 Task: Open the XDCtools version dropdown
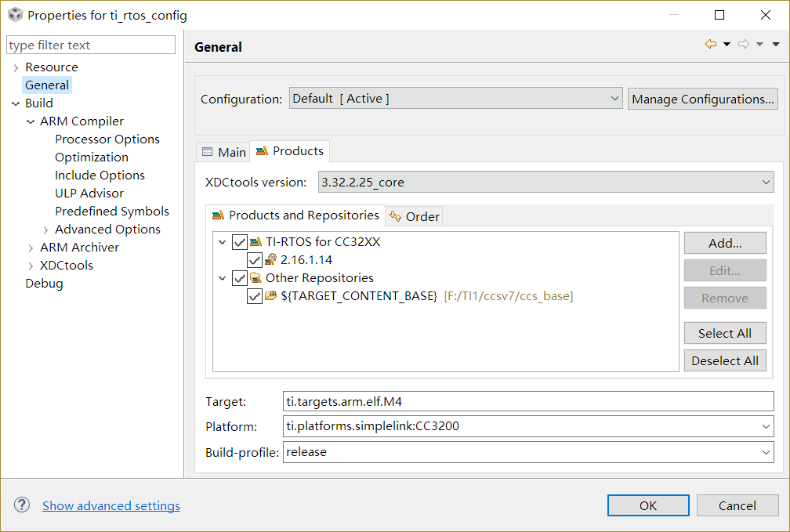(545, 183)
